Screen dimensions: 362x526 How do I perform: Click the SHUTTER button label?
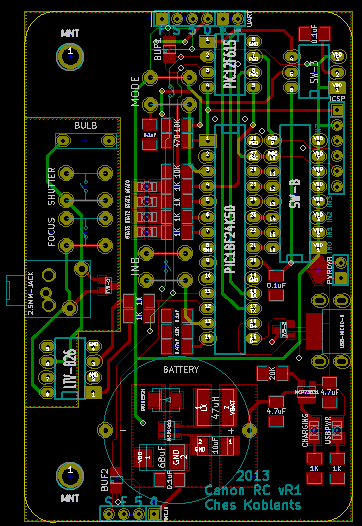coord(51,186)
